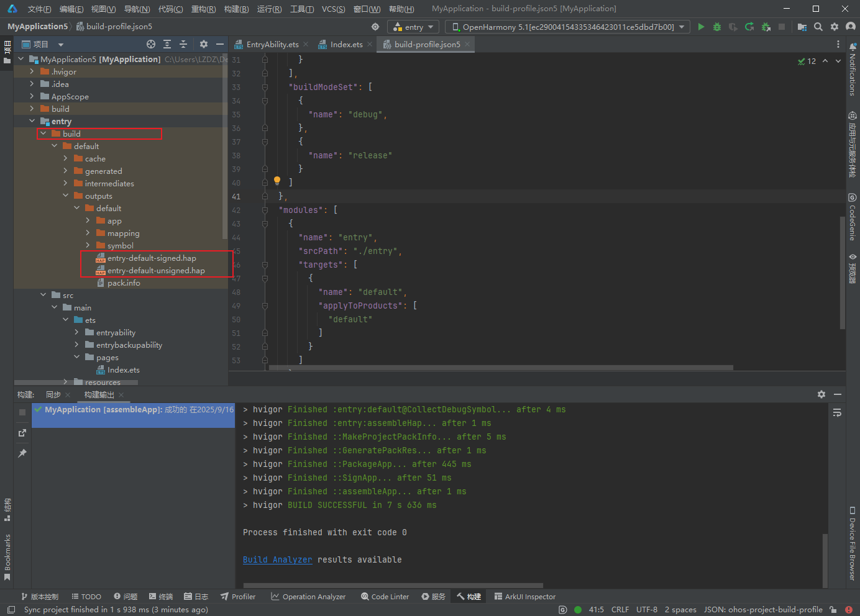Toggle soft-wrap in build output

click(837, 412)
